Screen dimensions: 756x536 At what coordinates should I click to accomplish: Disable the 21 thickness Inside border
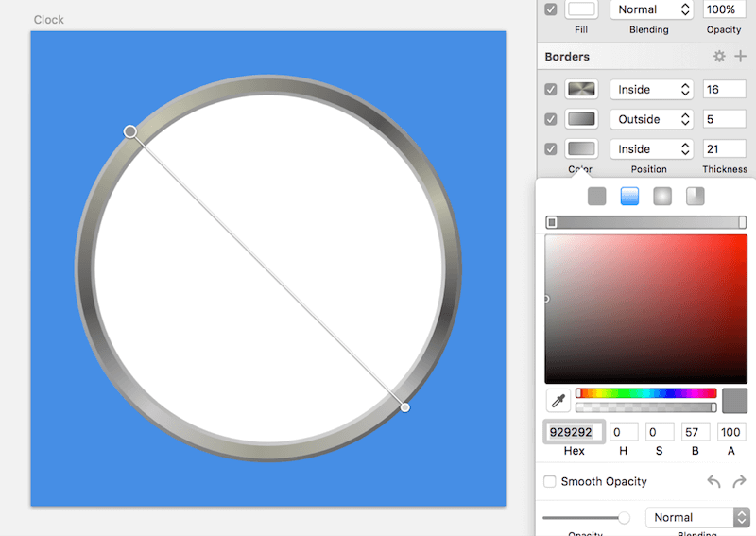point(551,149)
